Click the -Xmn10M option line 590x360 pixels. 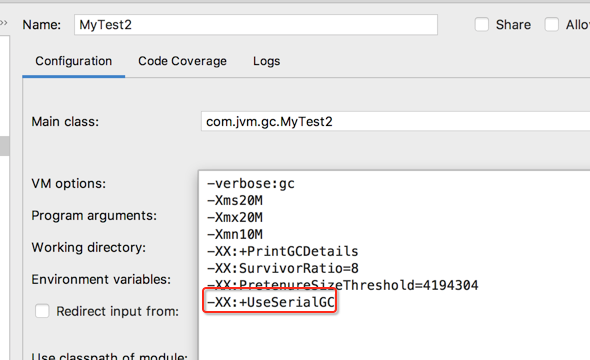pos(235,234)
